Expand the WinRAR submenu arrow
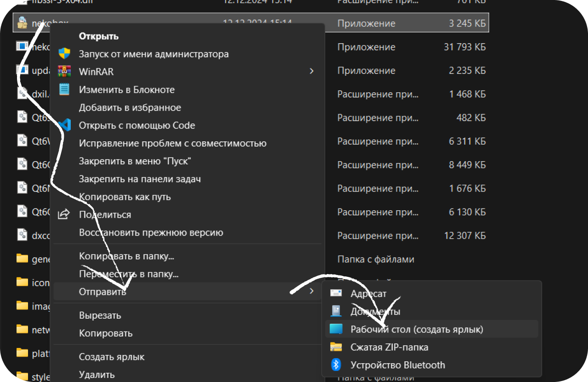This screenshot has width=588, height=382. click(311, 71)
